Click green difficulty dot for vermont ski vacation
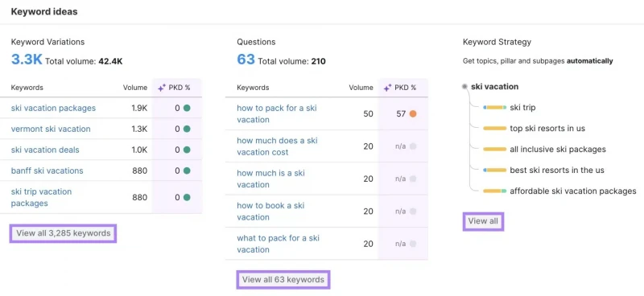This screenshot has height=296, width=644. click(187, 129)
